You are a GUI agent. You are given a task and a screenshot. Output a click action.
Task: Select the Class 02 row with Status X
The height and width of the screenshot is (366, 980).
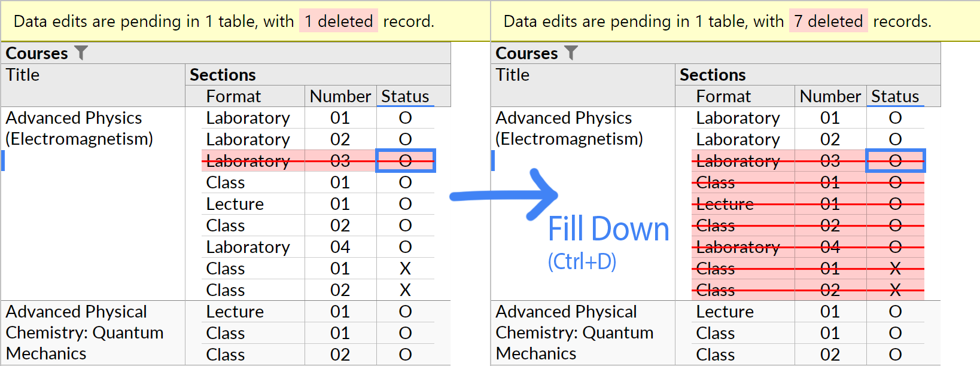point(226,289)
